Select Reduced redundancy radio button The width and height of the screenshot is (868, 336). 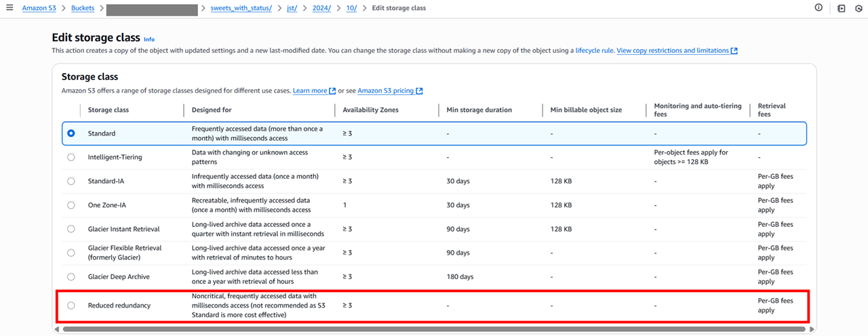[x=71, y=306]
